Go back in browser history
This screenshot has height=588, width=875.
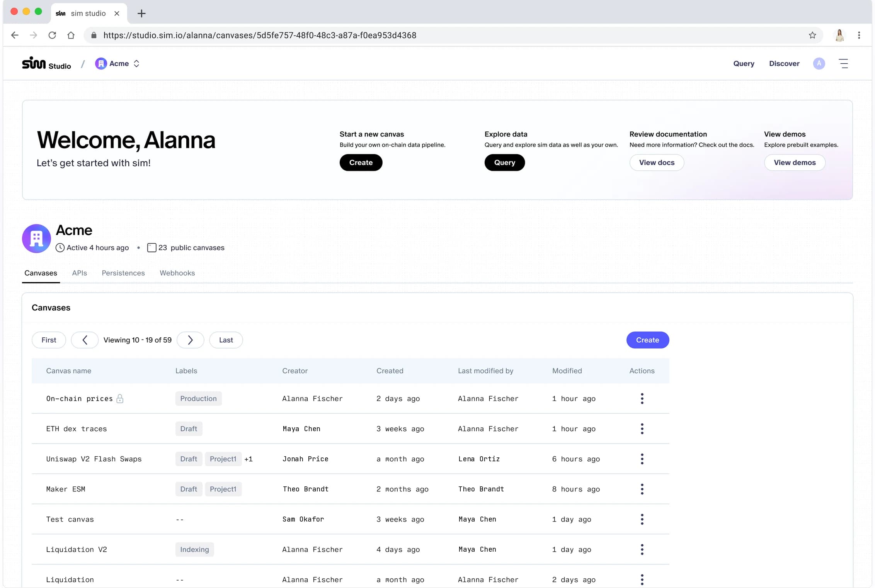(x=15, y=35)
